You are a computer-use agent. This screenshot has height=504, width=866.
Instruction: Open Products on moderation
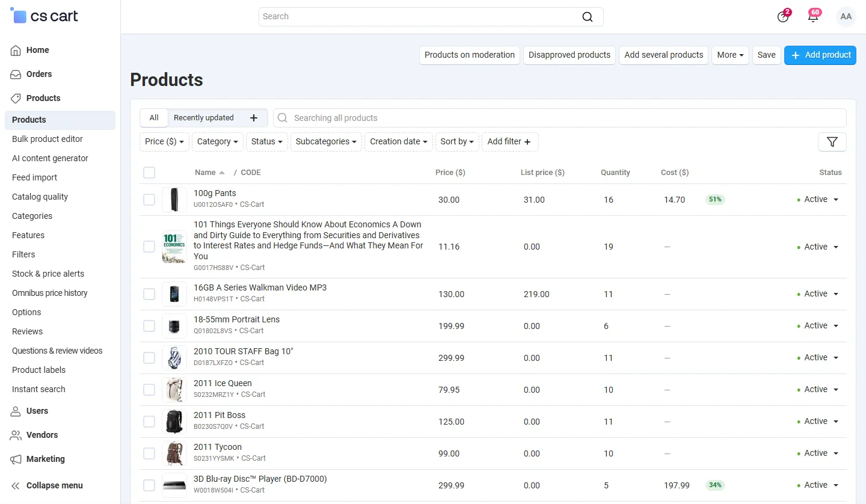click(x=470, y=55)
